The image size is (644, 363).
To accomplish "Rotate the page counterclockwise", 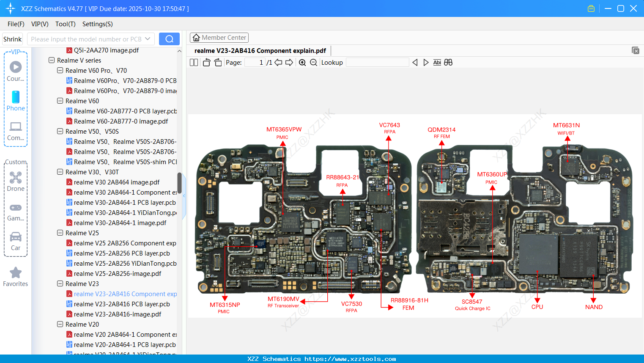I will pos(206,63).
